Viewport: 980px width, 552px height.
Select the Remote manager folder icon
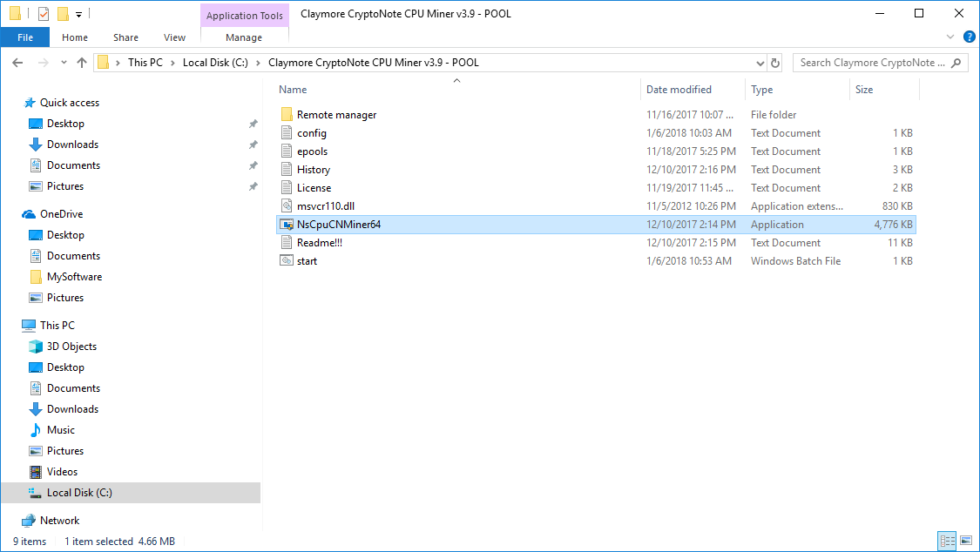tap(287, 114)
